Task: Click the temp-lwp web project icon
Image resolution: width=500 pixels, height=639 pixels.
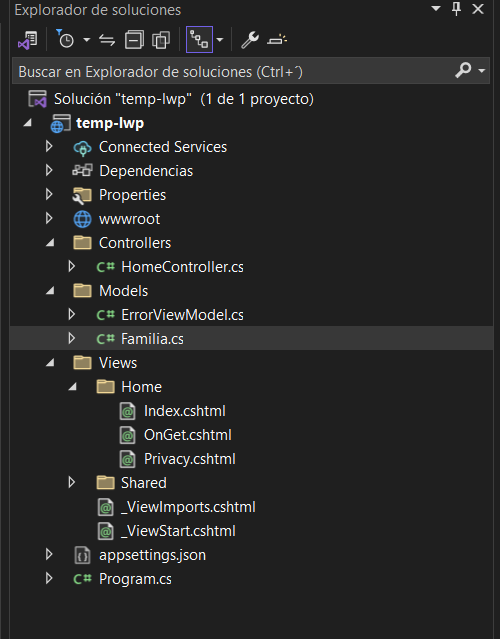Action: [60, 123]
